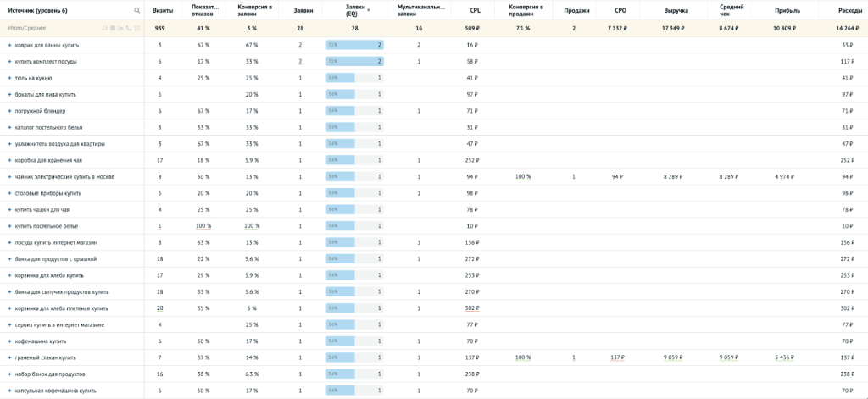Sort by the «Визиты» column header
The width and height of the screenshot is (868, 399).
(159, 11)
